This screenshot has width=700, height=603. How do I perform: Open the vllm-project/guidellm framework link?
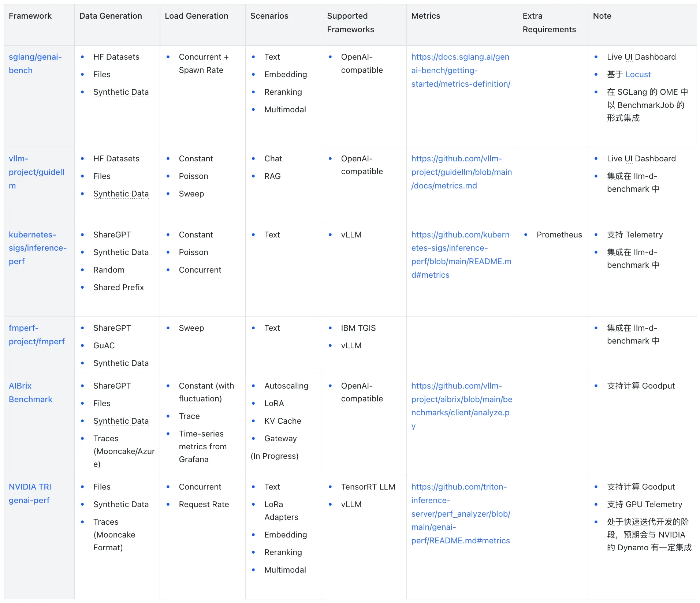point(36,172)
